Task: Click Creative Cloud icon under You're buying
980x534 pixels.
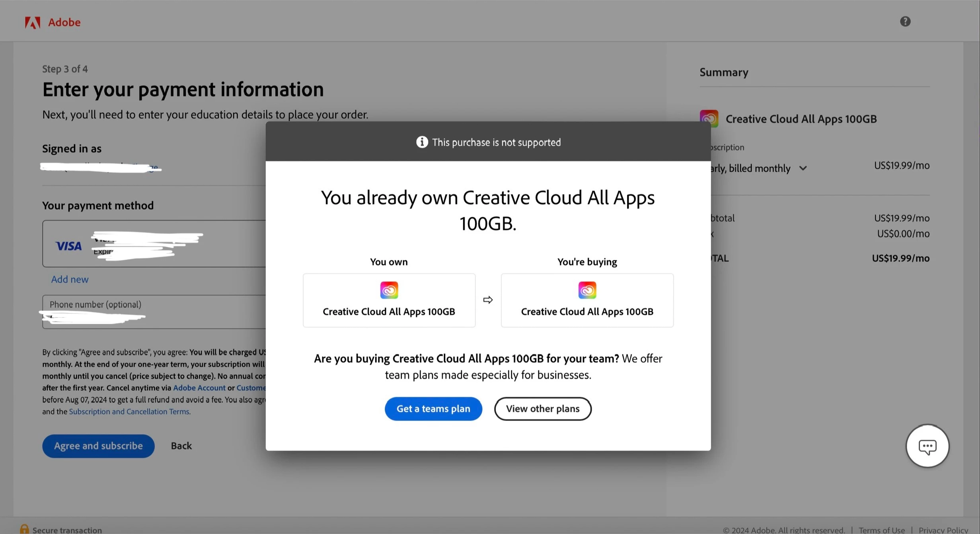Action: tap(587, 290)
